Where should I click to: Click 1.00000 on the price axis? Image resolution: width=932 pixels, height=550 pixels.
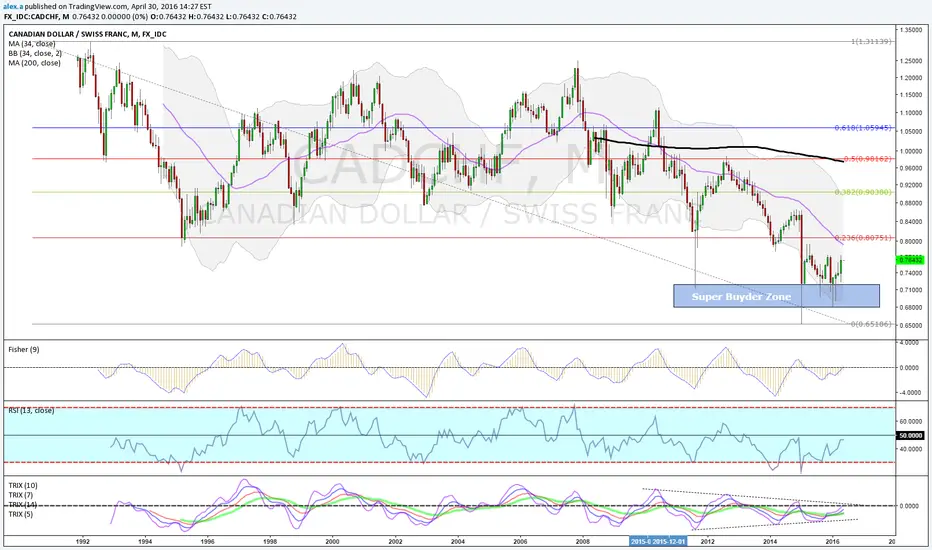(911, 151)
